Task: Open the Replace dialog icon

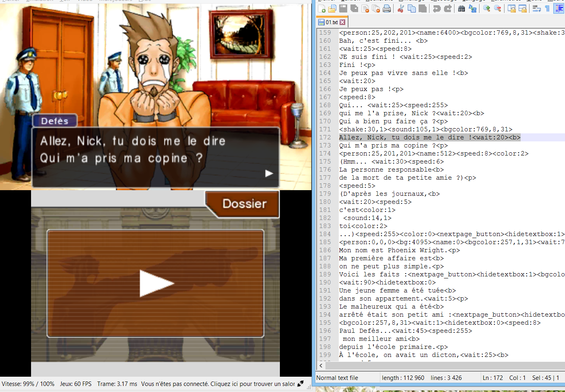Action: pos(473,8)
